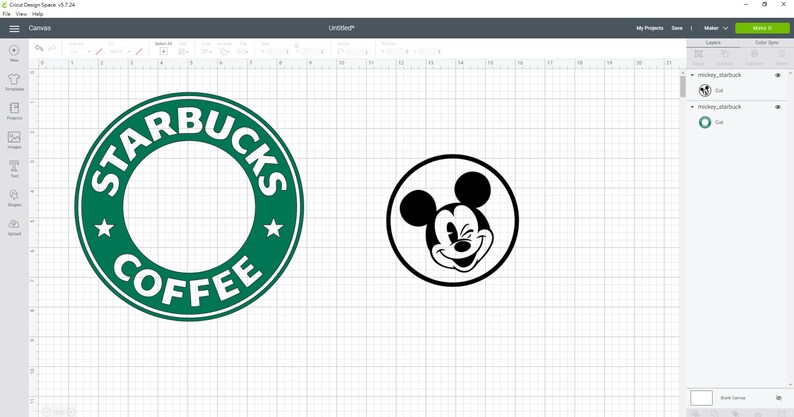Open the Images library
This screenshot has width=794, height=417.
(x=14, y=139)
